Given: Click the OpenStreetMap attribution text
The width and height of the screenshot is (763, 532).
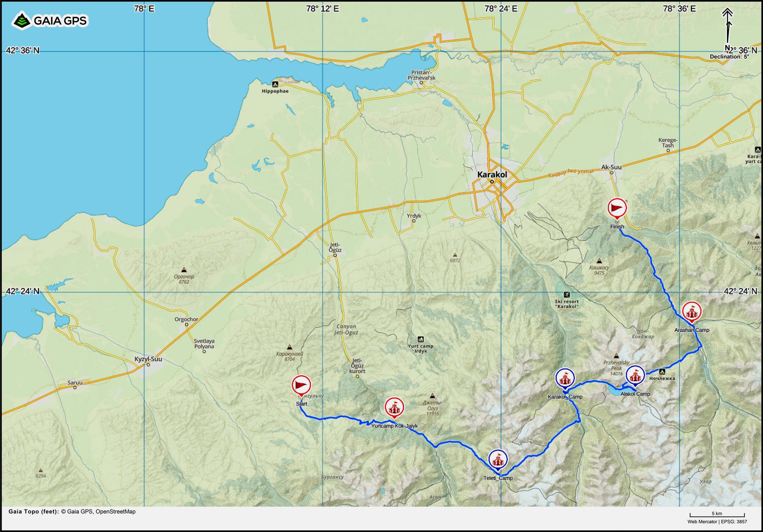Looking at the screenshot, I should coord(115,512).
